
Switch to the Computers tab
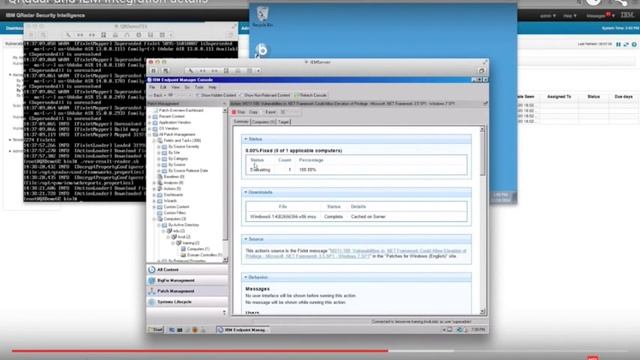pyautogui.click(x=263, y=122)
